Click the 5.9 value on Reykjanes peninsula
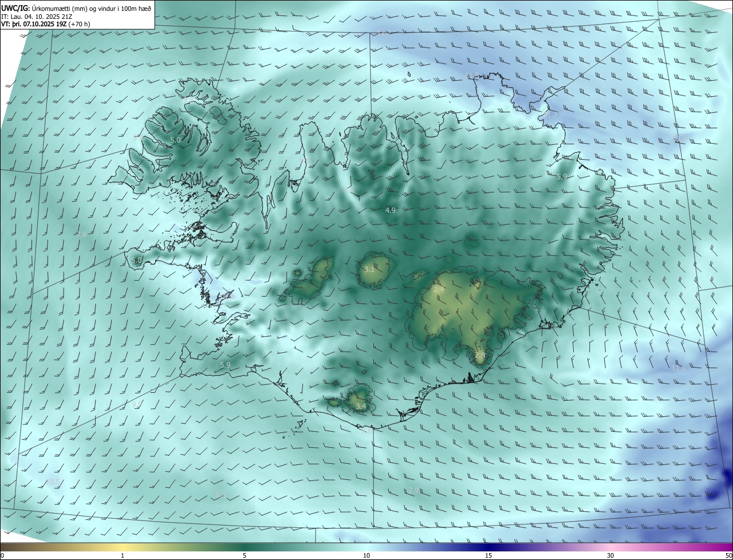 coord(225,365)
